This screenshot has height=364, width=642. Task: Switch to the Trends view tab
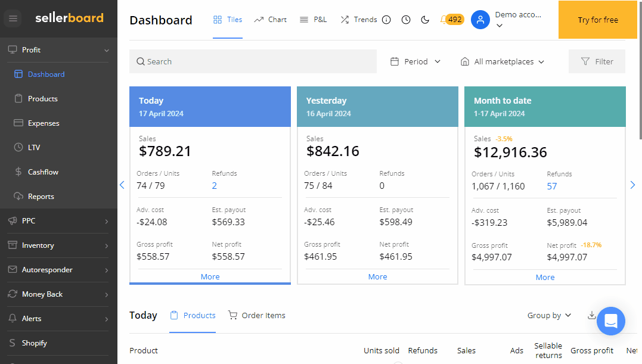click(359, 20)
